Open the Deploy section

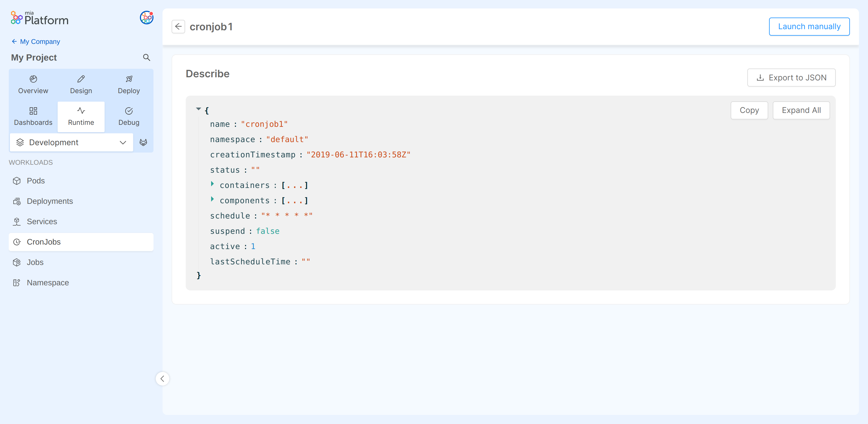[129, 84]
